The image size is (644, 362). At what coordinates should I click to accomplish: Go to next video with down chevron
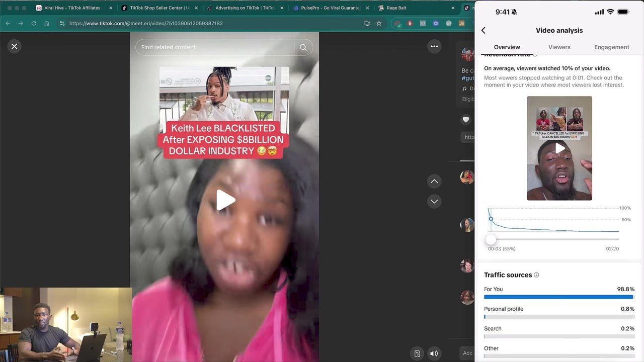click(x=434, y=202)
